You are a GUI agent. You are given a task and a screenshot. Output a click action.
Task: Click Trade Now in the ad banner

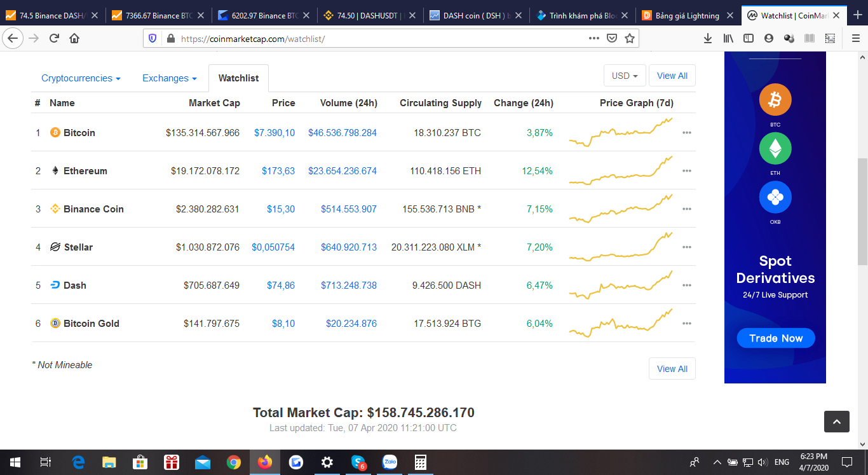click(x=775, y=338)
